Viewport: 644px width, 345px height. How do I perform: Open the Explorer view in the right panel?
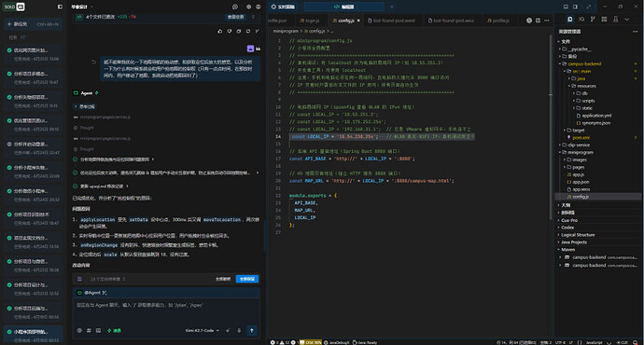click(570, 20)
